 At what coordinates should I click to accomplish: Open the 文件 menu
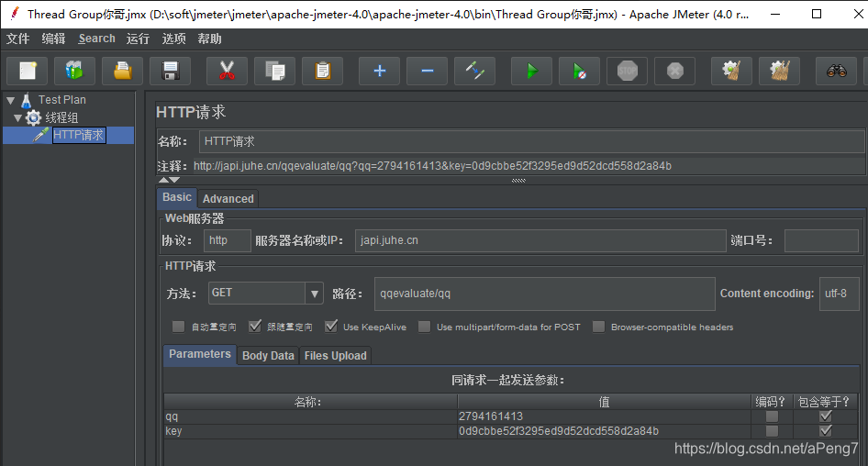tap(17, 39)
